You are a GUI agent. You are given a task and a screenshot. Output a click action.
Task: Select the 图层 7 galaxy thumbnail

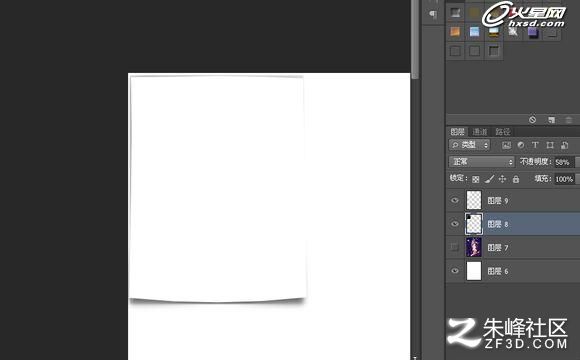[474, 247]
